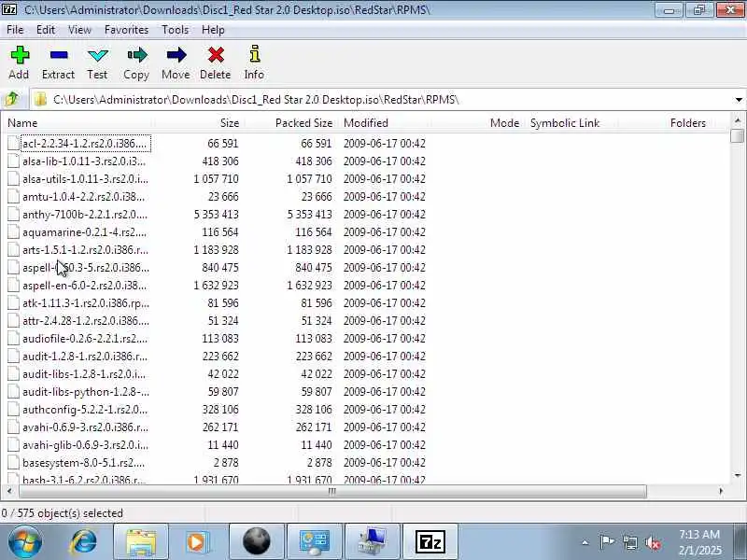Launch Internet Explorer from taskbar
The image size is (747, 560).
click(x=84, y=542)
